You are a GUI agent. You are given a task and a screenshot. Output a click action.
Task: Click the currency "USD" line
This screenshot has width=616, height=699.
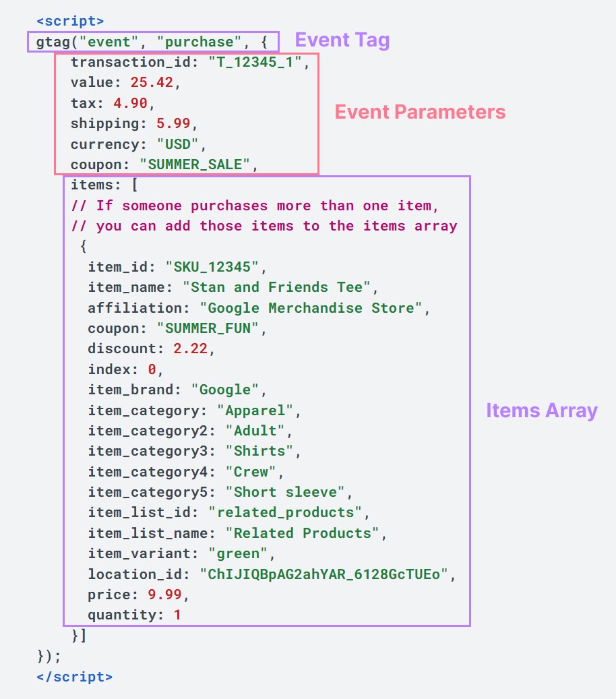pyautogui.click(x=138, y=144)
